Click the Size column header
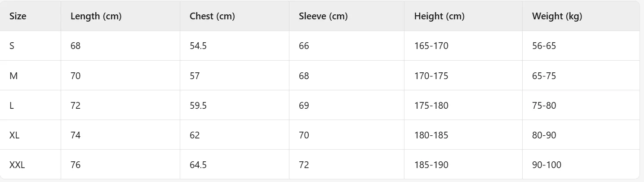Image resolution: width=644 pixels, height=182 pixels. click(18, 17)
